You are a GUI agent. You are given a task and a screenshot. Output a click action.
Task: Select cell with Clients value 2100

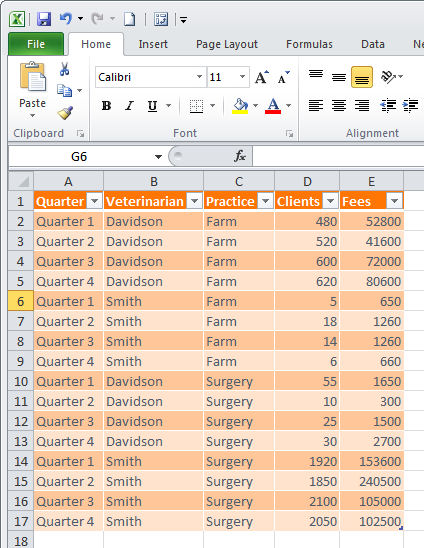(307, 501)
